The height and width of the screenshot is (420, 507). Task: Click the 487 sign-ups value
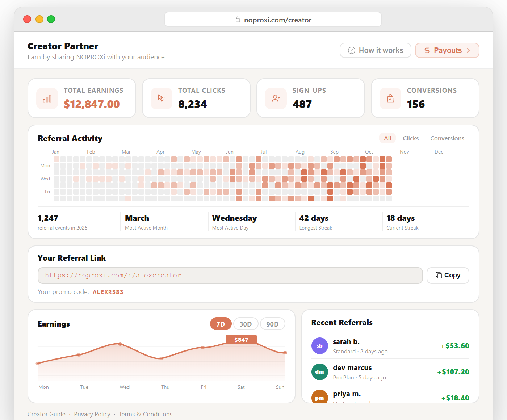click(302, 104)
